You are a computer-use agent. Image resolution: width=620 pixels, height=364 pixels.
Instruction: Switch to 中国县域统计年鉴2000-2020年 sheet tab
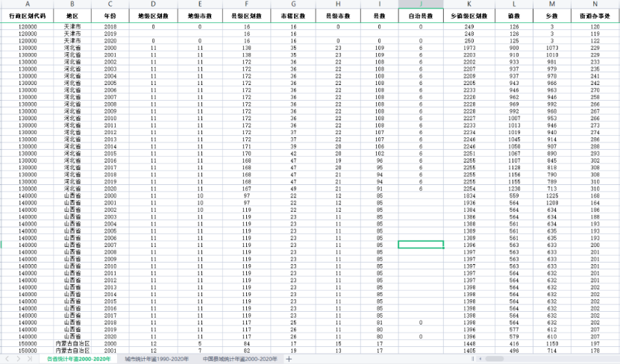click(240, 359)
